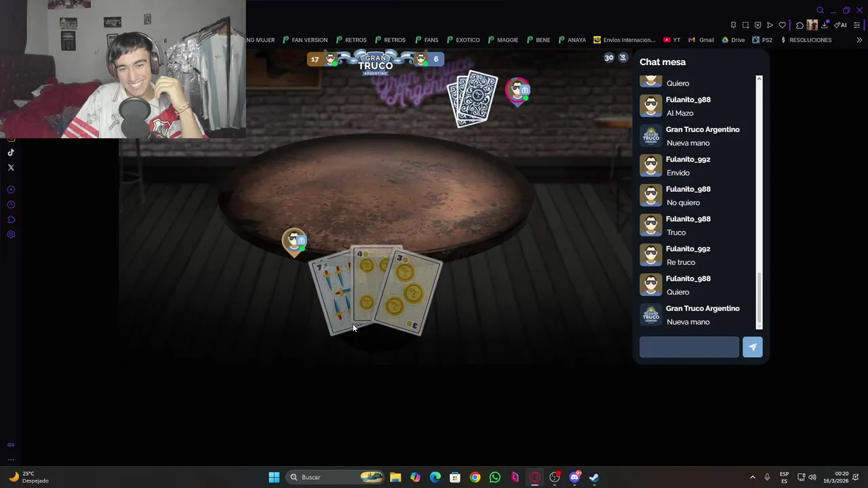The height and width of the screenshot is (488, 868).
Task: Open the Windows Start menu
Action: [x=274, y=477]
